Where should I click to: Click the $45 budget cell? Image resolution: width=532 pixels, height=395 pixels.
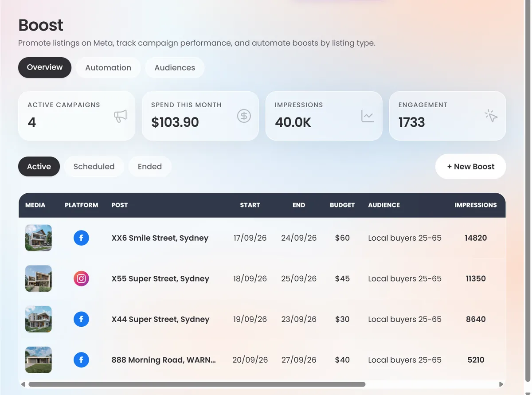coord(342,279)
